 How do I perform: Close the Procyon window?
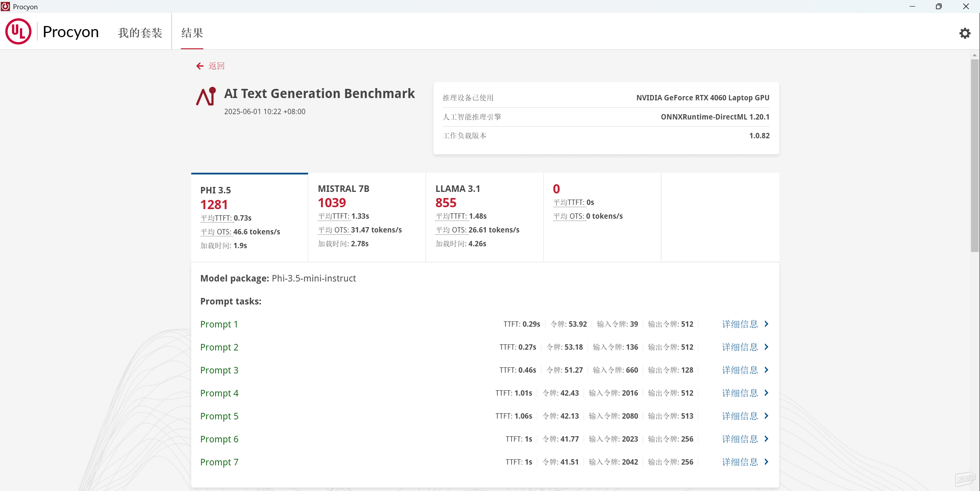[x=966, y=7]
